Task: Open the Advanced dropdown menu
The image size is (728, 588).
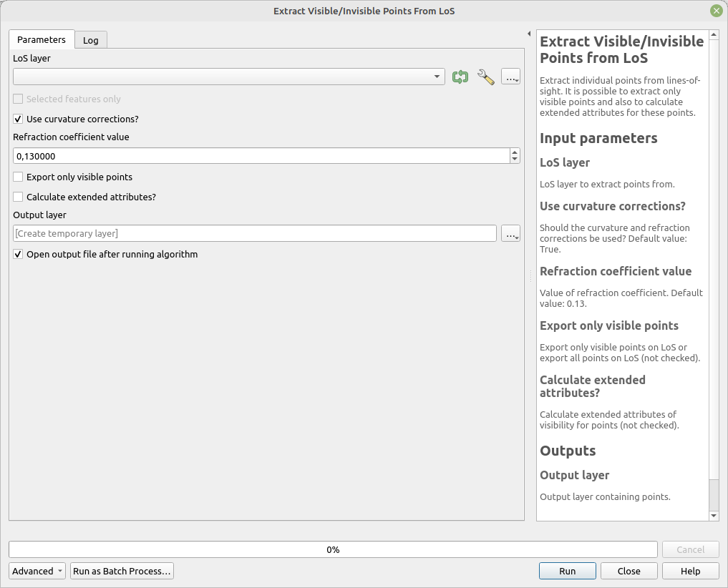Action: coord(37,572)
